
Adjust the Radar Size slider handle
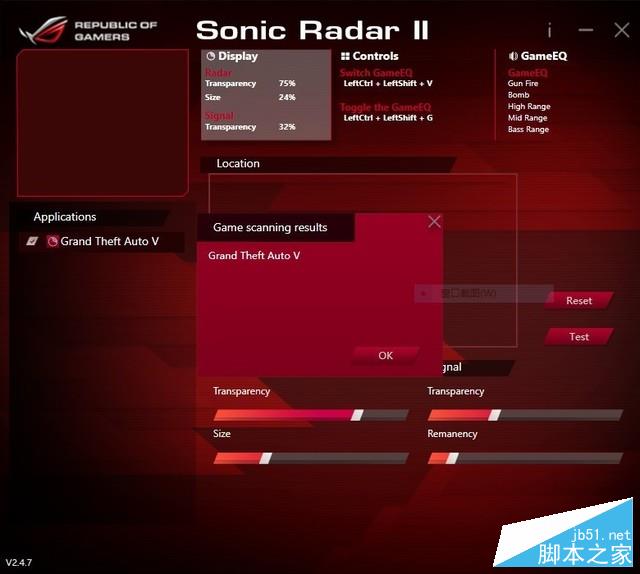click(265, 458)
